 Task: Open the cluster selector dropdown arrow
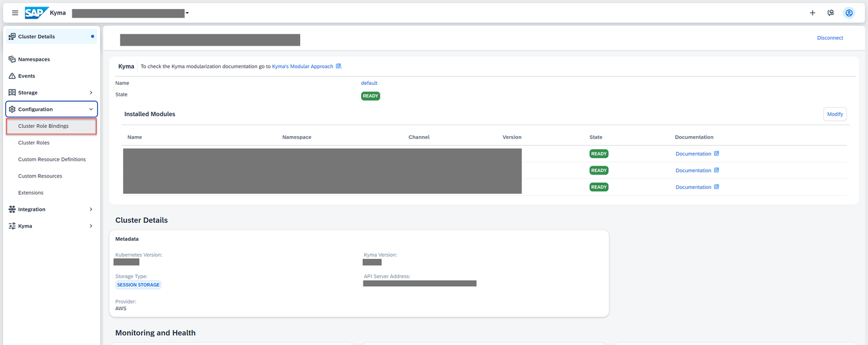point(187,13)
